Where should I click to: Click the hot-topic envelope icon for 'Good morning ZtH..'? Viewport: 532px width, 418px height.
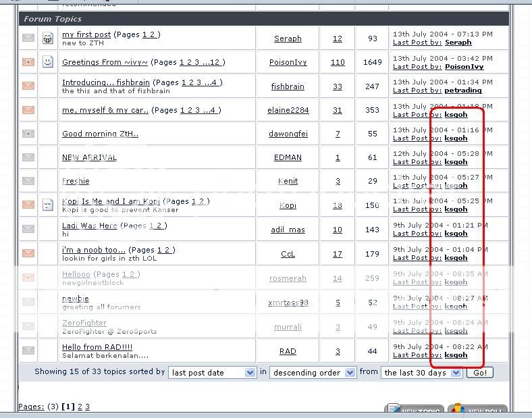pyautogui.click(x=28, y=134)
